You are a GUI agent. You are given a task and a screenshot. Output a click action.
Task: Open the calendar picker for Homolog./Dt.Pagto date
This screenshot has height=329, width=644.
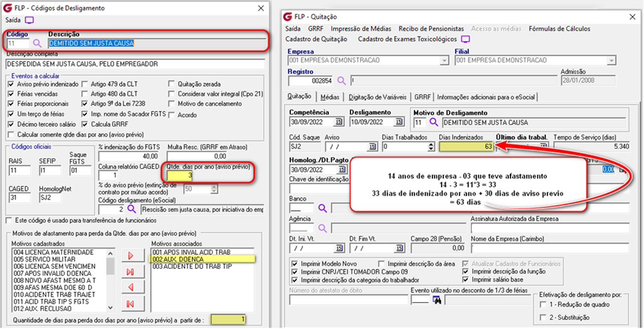[x=342, y=170]
